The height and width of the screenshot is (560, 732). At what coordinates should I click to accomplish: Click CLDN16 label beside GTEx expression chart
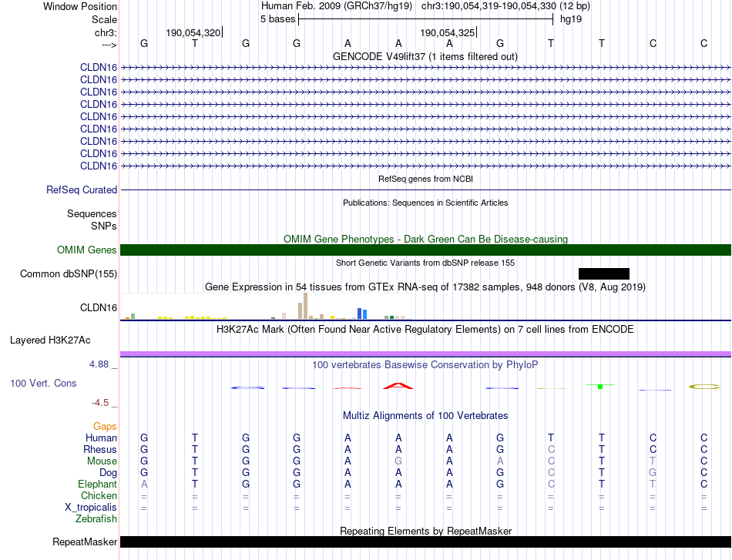click(x=99, y=307)
